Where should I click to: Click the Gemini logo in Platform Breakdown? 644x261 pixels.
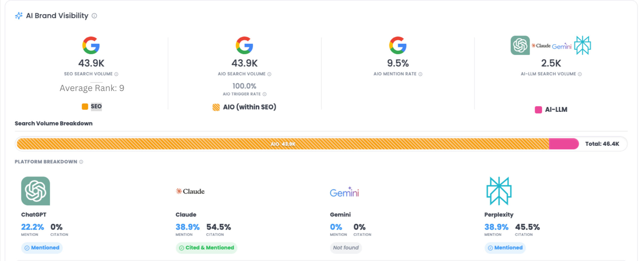click(344, 192)
